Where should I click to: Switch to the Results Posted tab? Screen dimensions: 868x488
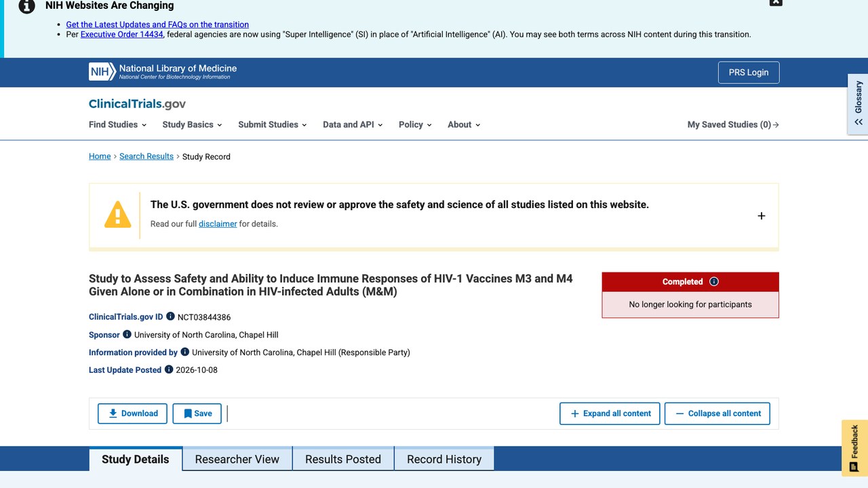point(343,459)
